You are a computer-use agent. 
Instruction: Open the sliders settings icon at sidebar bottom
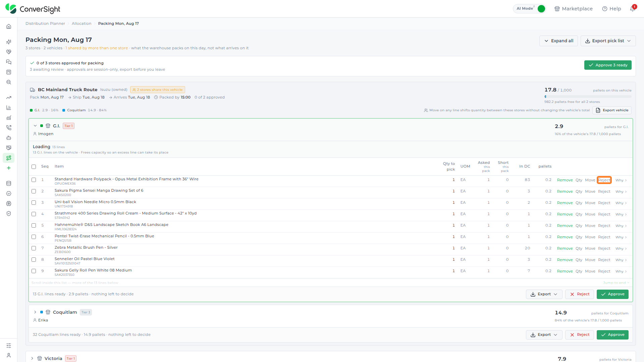pyautogui.click(x=9, y=346)
